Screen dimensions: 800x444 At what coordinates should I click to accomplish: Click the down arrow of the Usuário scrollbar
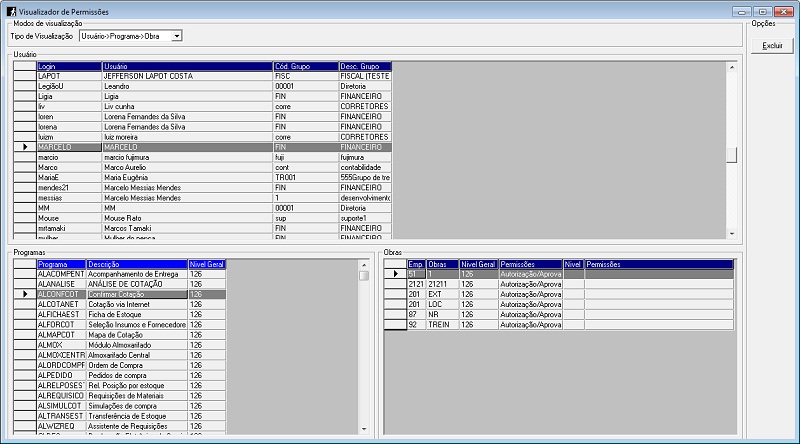(x=731, y=234)
